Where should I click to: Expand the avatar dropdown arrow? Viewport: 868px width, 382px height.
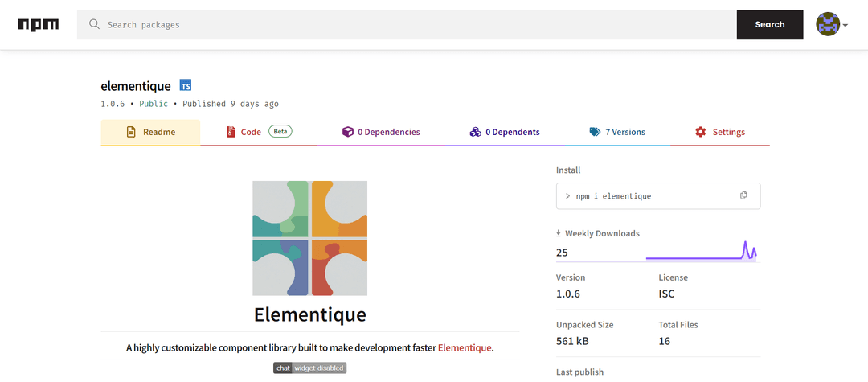pos(845,26)
